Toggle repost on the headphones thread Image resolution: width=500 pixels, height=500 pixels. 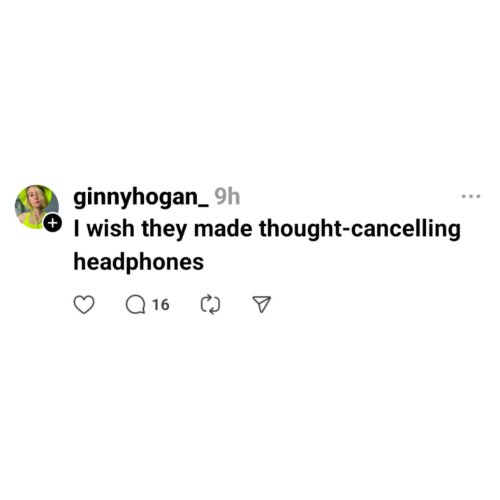210,304
